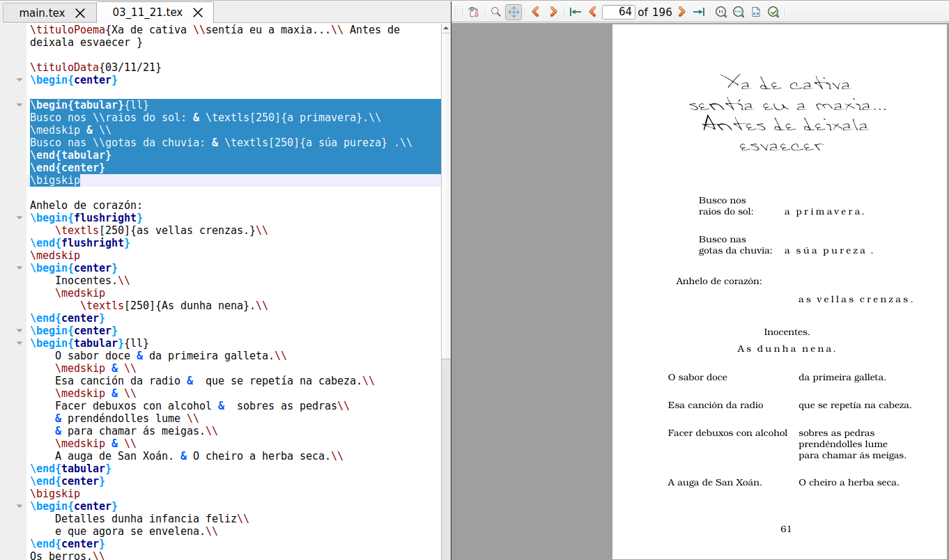Click 'as vellas crenzas.' in PDF preview

point(856,300)
